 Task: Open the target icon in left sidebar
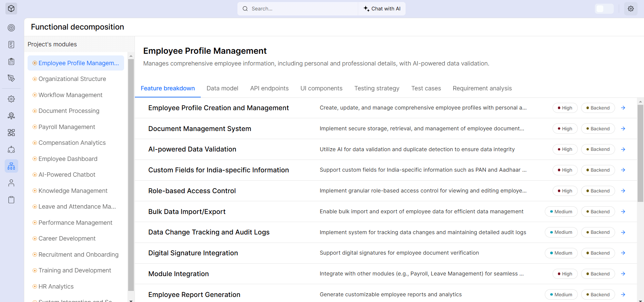coord(11,28)
